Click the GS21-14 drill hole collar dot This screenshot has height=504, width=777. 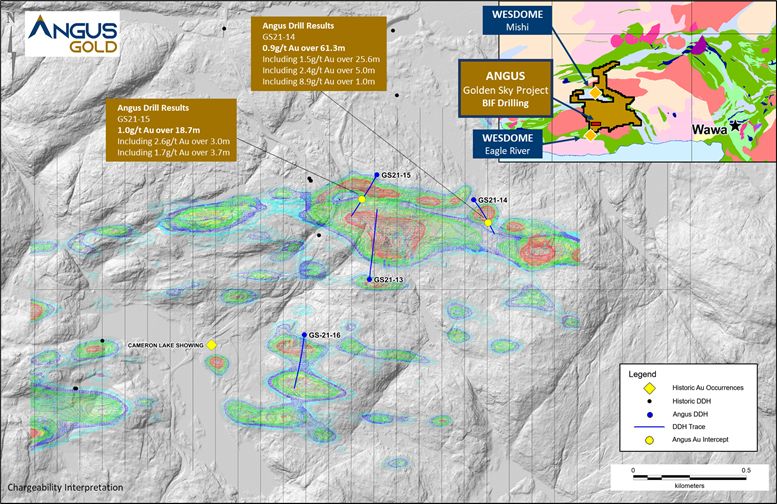tap(474, 200)
